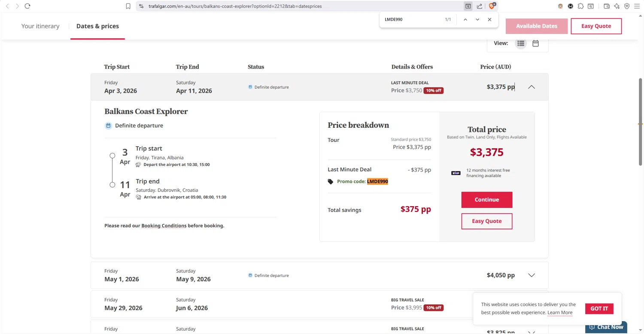
Task: Accept cookies with GOT IT
Action: tap(599, 309)
